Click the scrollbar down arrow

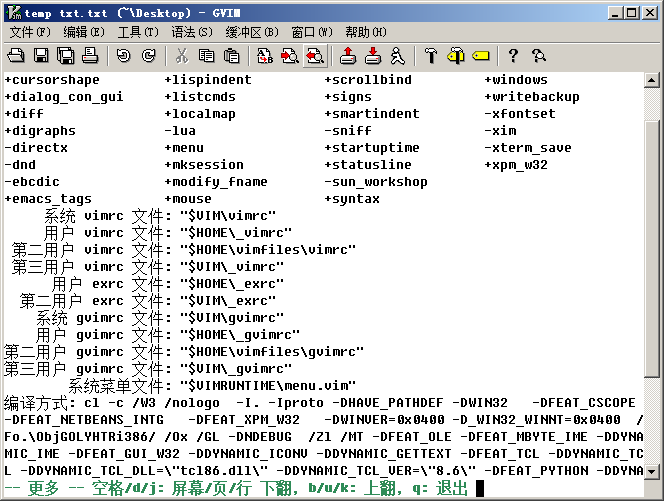point(652,471)
